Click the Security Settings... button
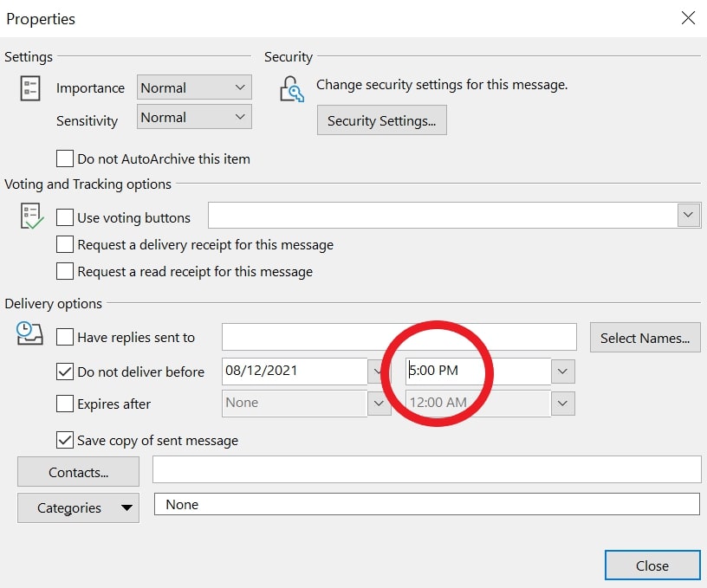707x588 pixels. [382, 120]
